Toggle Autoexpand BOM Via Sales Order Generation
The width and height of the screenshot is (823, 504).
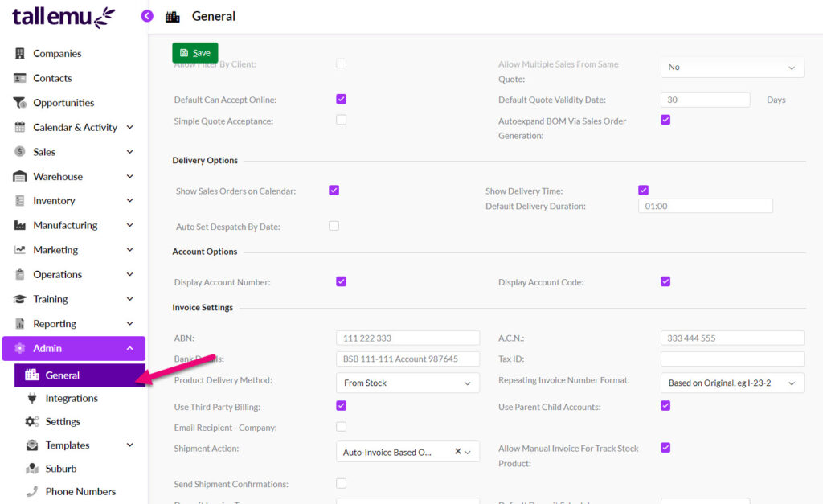click(x=665, y=121)
